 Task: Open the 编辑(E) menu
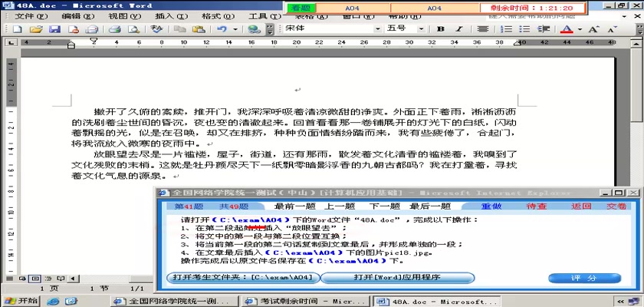click(x=78, y=17)
